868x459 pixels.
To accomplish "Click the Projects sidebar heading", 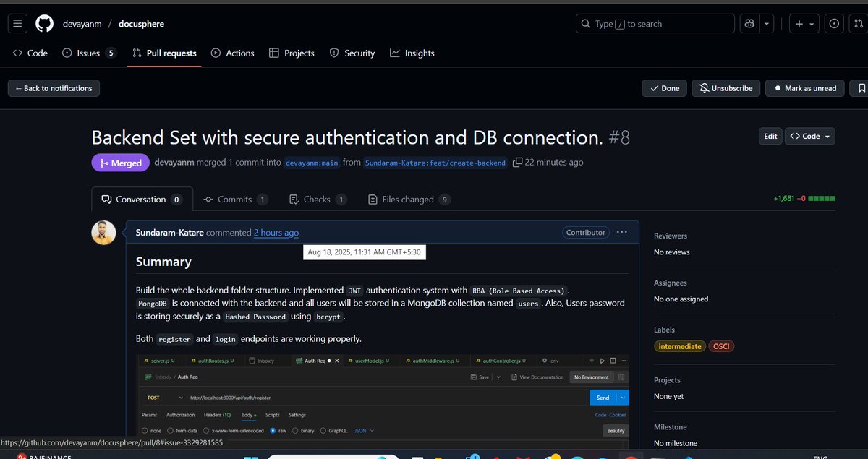I will (667, 380).
